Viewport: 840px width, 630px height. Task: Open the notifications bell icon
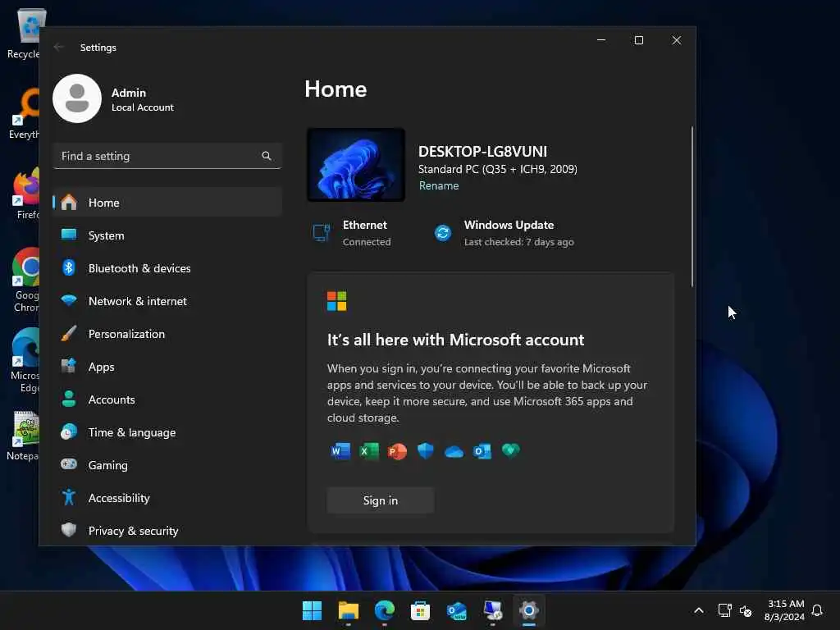(x=817, y=610)
